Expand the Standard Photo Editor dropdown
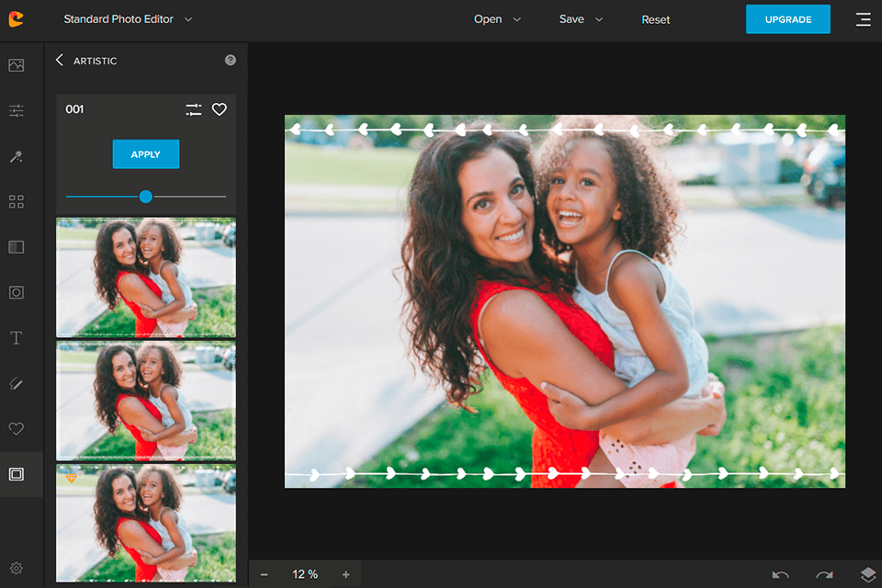This screenshot has width=882, height=588. tap(128, 19)
